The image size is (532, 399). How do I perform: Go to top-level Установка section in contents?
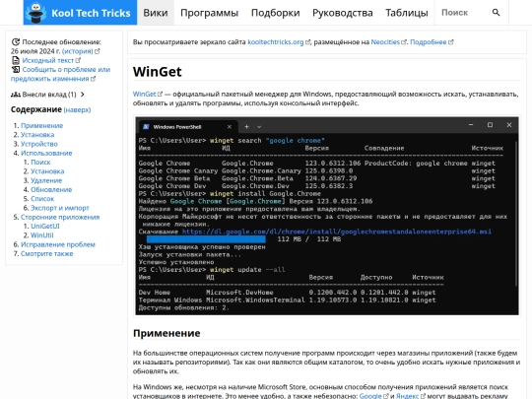tap(37, 135)
